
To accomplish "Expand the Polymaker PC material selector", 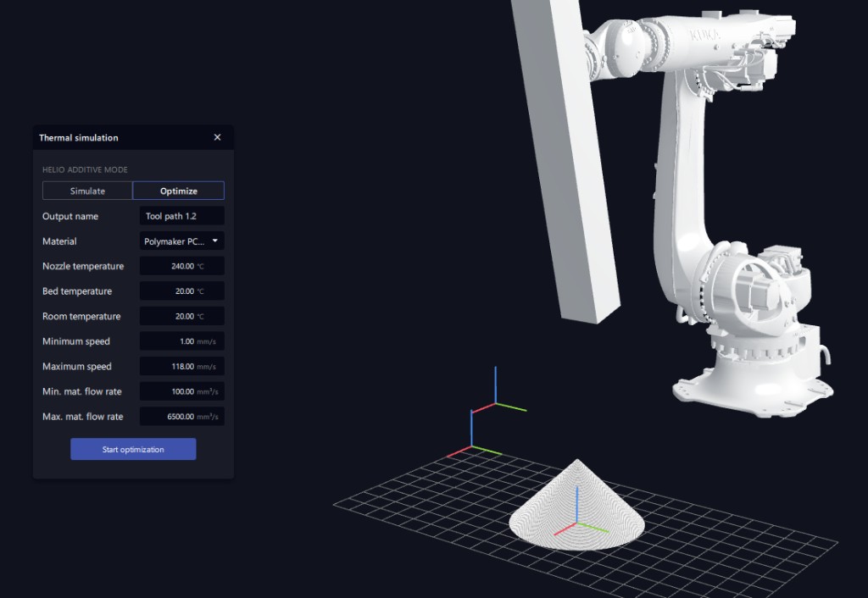I will [181, 241].
